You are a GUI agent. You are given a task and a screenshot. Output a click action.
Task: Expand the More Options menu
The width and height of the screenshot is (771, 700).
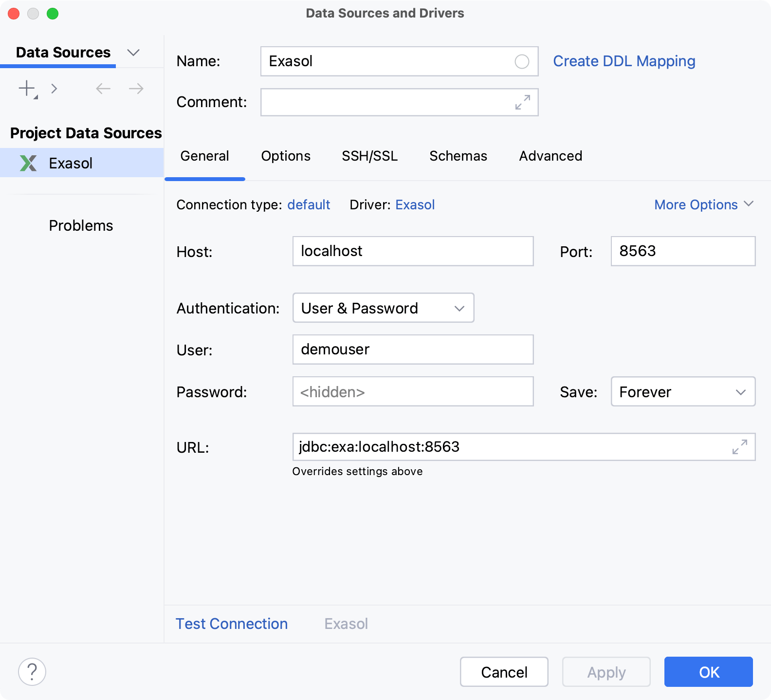click(x=703, y=204)
